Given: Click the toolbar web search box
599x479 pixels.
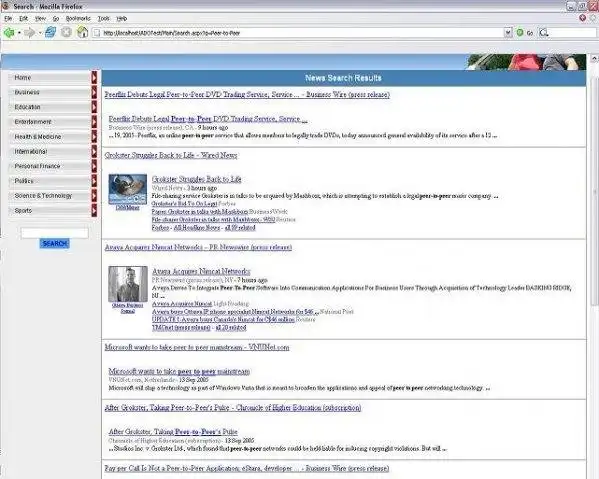Looking at the screenshot, I should pyautogui.click(x=572, y=33).
